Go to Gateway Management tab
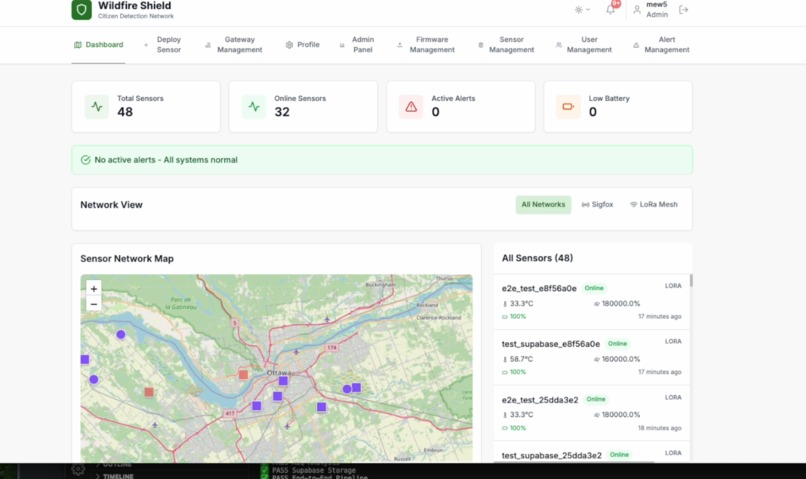Screen dimensions: 806x479 234,45
